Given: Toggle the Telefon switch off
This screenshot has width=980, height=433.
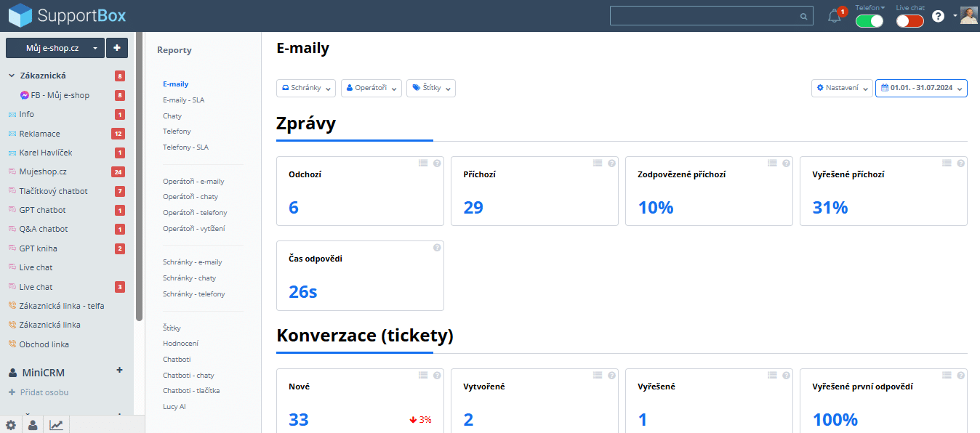Looking at the screenshot, I should point(869,21).
